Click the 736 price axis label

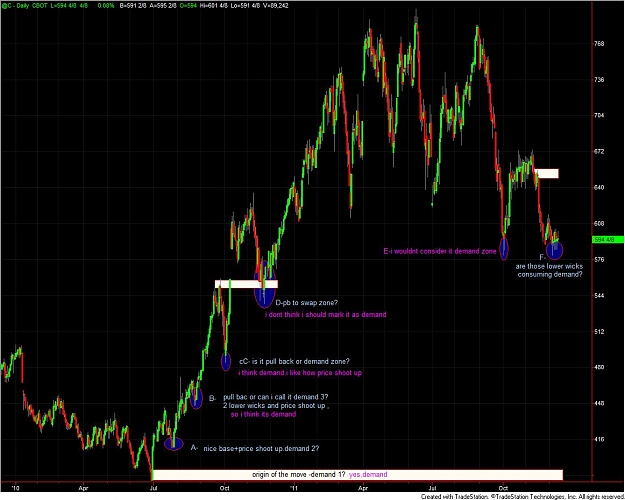click(599, 80)
